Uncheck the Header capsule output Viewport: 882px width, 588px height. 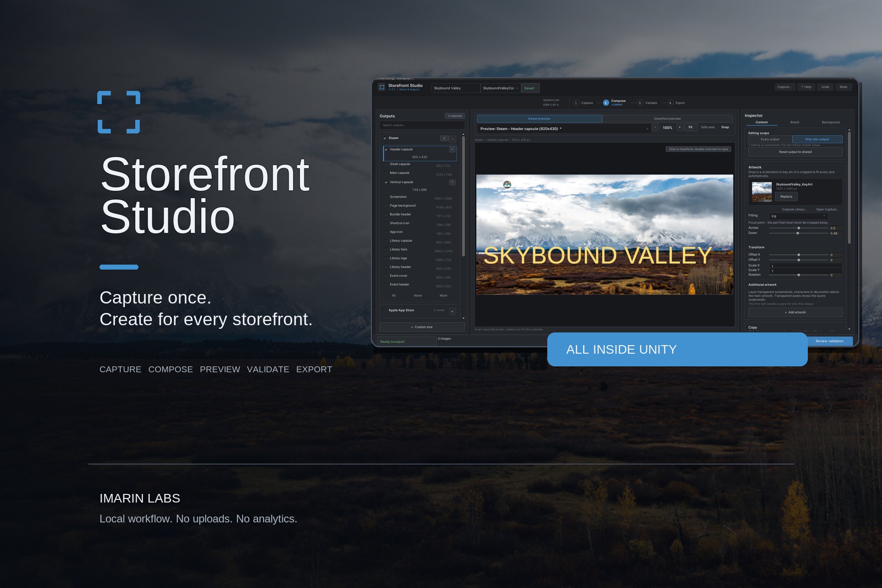coord(386,149)
